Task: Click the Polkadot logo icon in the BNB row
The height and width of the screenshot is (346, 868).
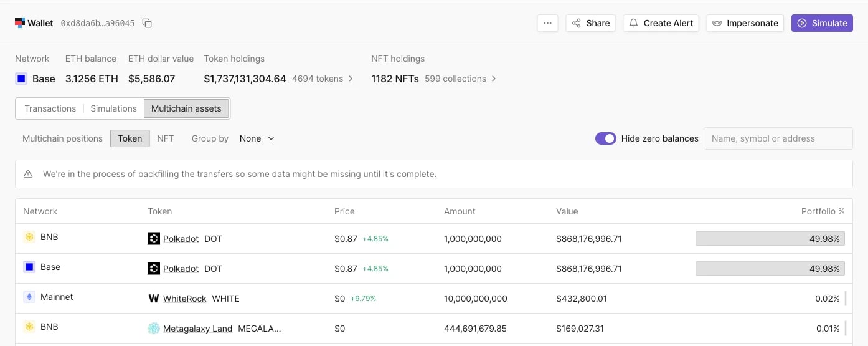Action: (154, 239)
